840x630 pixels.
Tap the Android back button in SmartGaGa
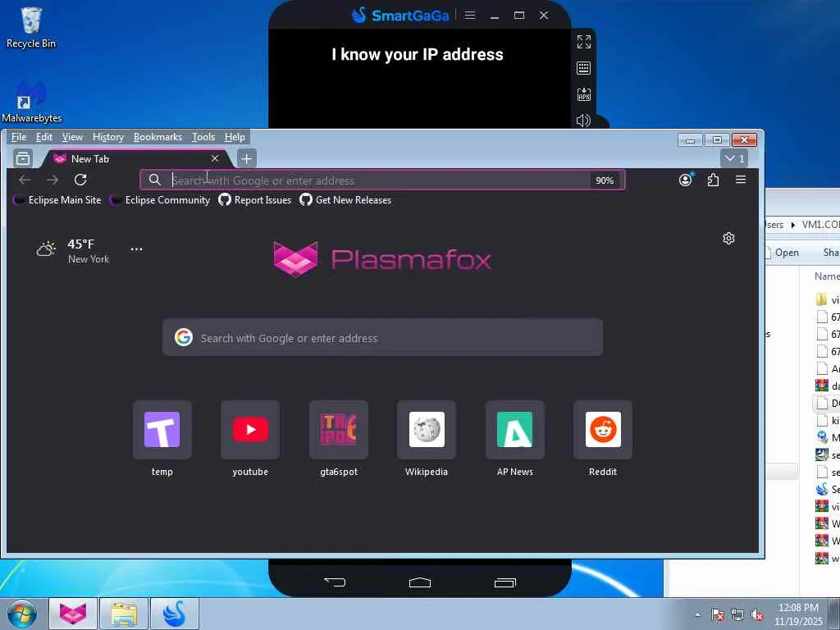[x=335, y=582]
